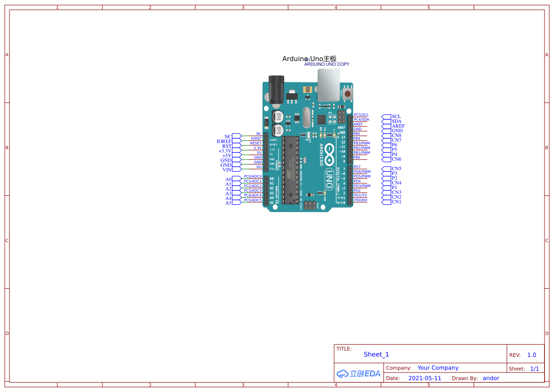Select the 'Sheet_1' title field
The width and height of the screenshot is (554, 392).
(x=376, y=355)
